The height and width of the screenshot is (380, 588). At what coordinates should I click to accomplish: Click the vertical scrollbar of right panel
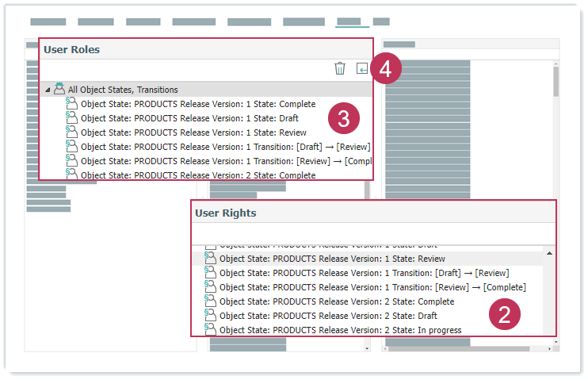tap(556, 81)
